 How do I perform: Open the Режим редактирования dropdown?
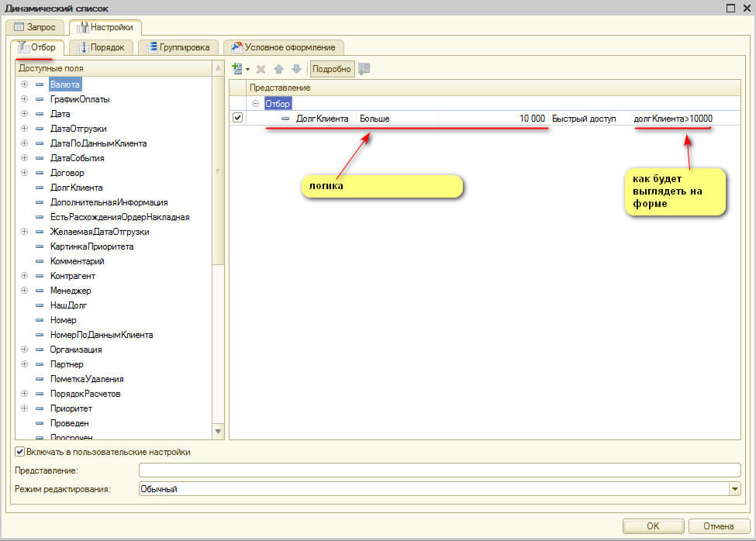[734, 489]
